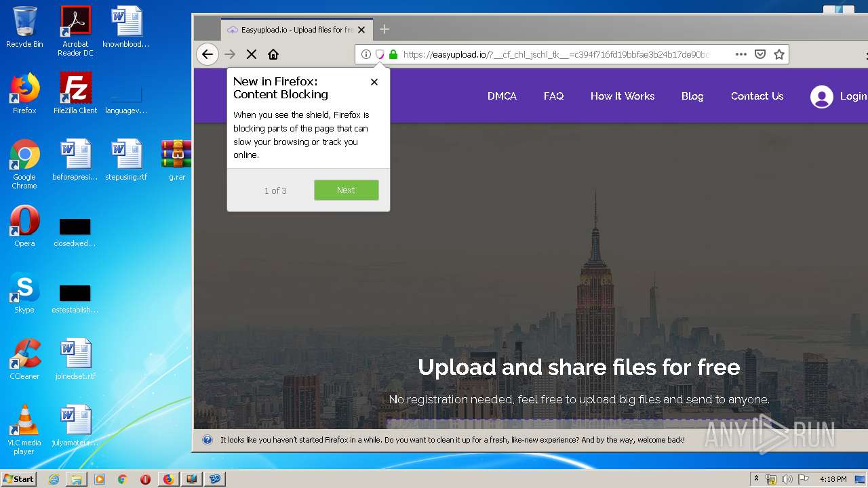Open the knownblood Word document icon
This screenshot has width=868, height=488.
126,27
